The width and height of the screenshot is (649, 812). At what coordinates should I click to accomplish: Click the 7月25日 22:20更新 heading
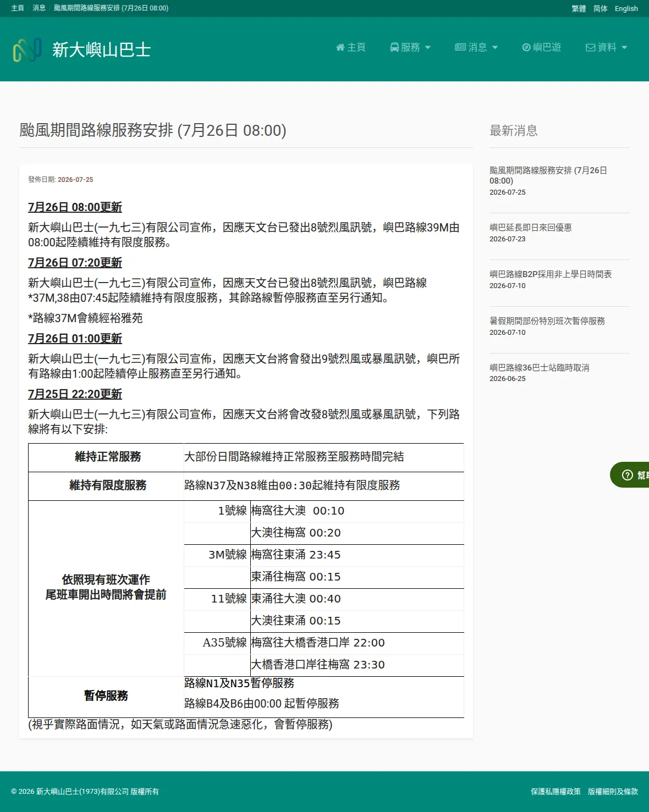tap(75, 394)
